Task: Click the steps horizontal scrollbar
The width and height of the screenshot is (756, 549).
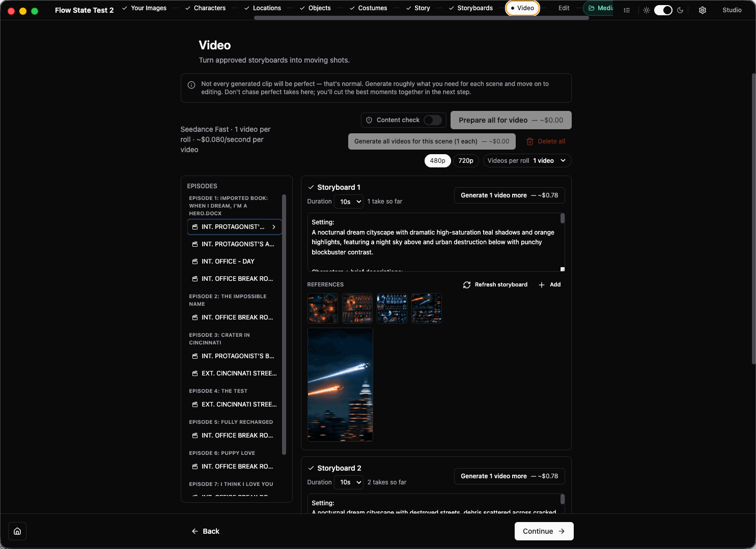Action: point(422,18)
